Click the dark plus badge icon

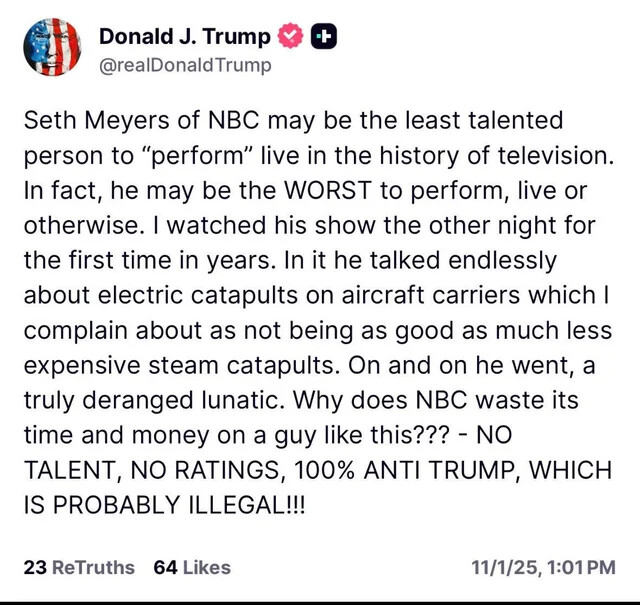tap(323, 37)
